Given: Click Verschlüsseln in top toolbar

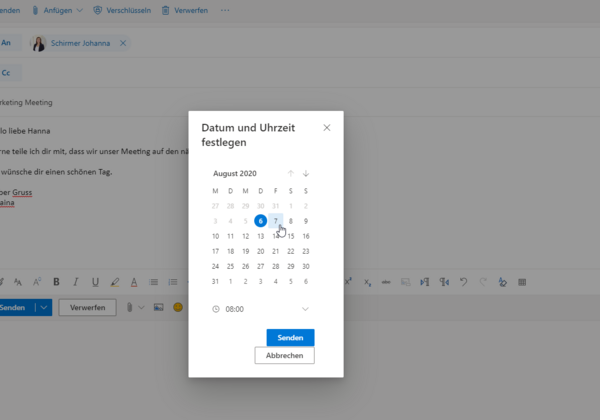Looking at the screenshot, I should click(x=122, y=10).
